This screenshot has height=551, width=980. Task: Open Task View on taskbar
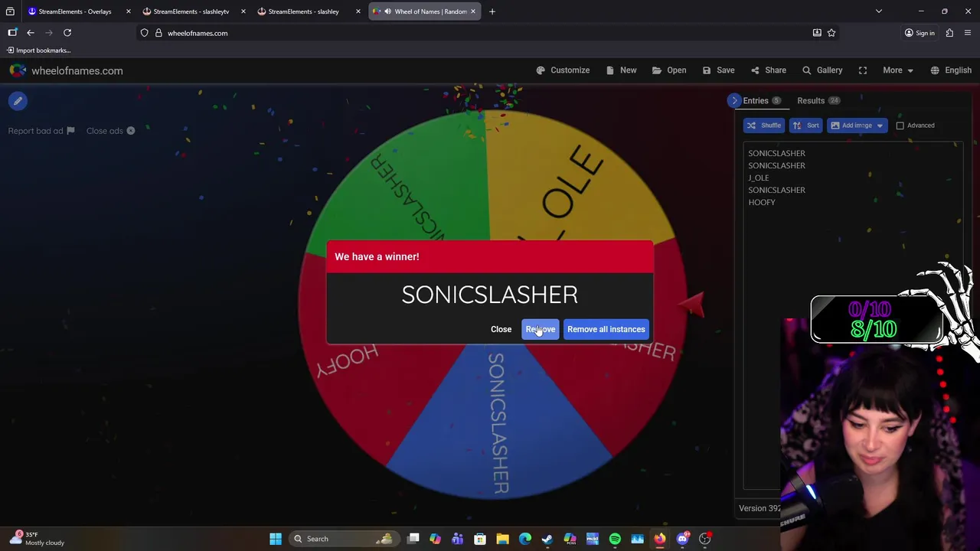413,539
